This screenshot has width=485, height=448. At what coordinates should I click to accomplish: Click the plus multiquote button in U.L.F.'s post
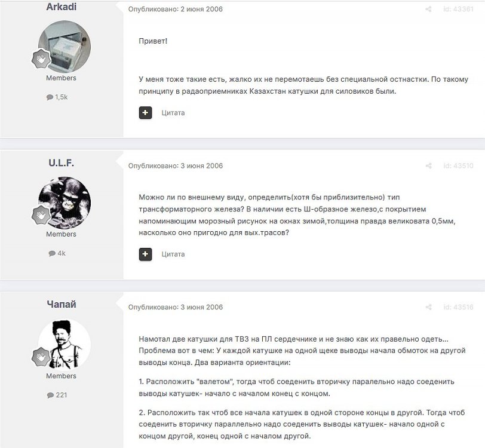click(x=145, y=254)
